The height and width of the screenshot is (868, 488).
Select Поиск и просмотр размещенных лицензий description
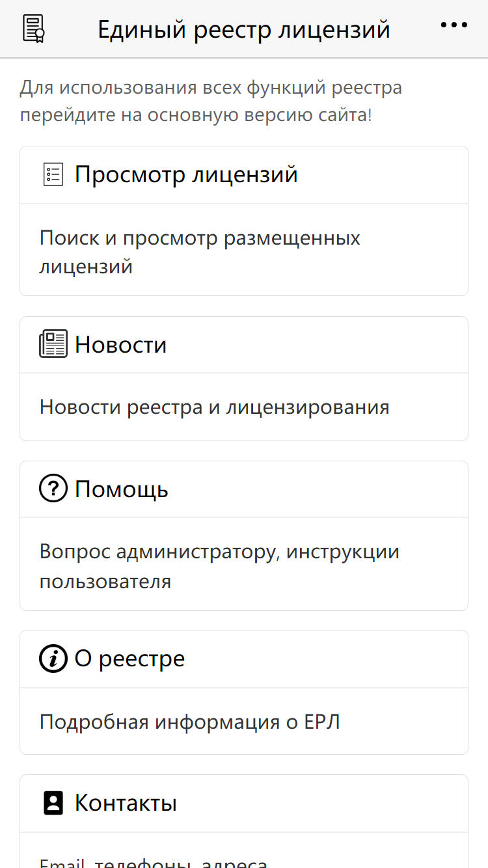pos(200,252)
